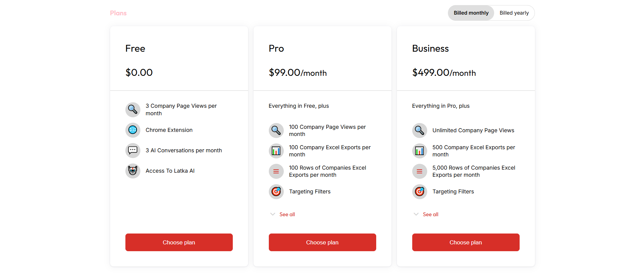Click the AI Conversations chat bubble icon
The image size is (644, 276).
pos(133,150)
